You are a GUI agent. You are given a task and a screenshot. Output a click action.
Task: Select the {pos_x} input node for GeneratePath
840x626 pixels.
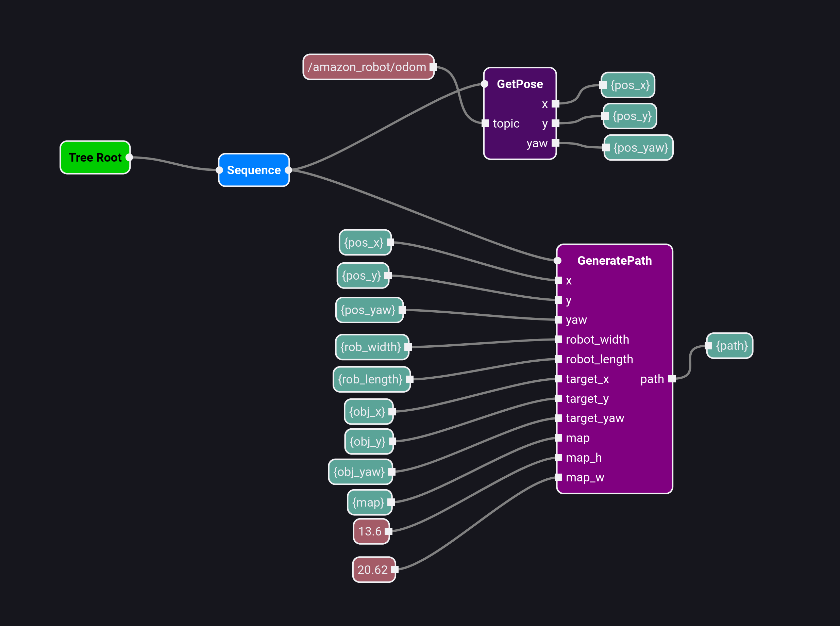(x=366, y=242)
